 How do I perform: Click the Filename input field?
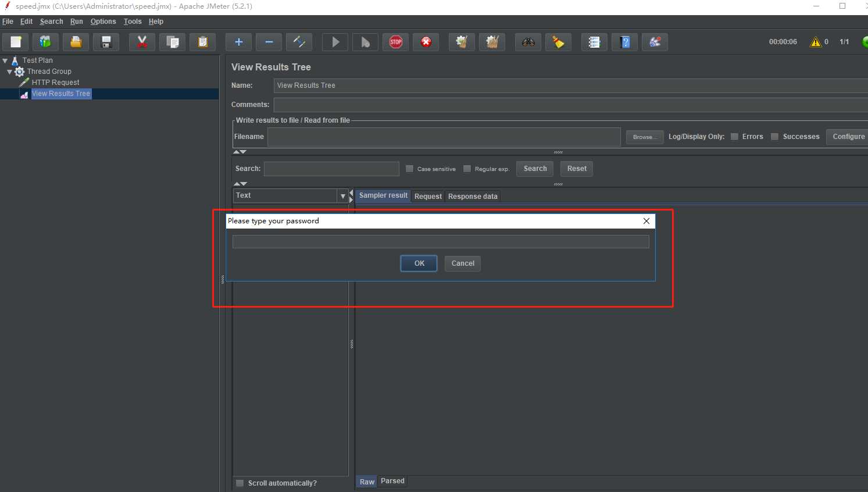(444, 137)
